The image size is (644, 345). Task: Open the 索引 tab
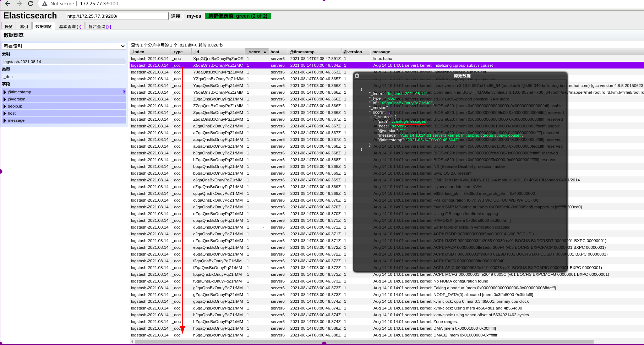24,26
